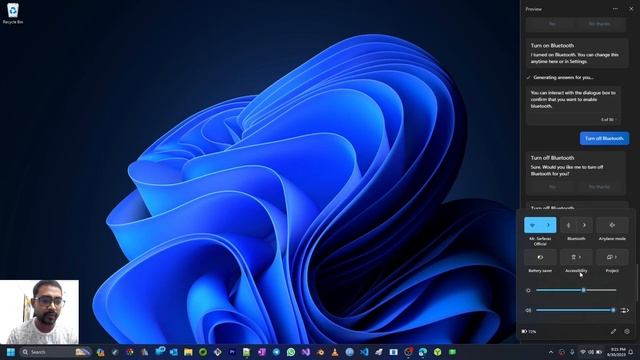Click the taskbar Search box
Viewport: 640px width, 360px height.
(x=55, y=352)
